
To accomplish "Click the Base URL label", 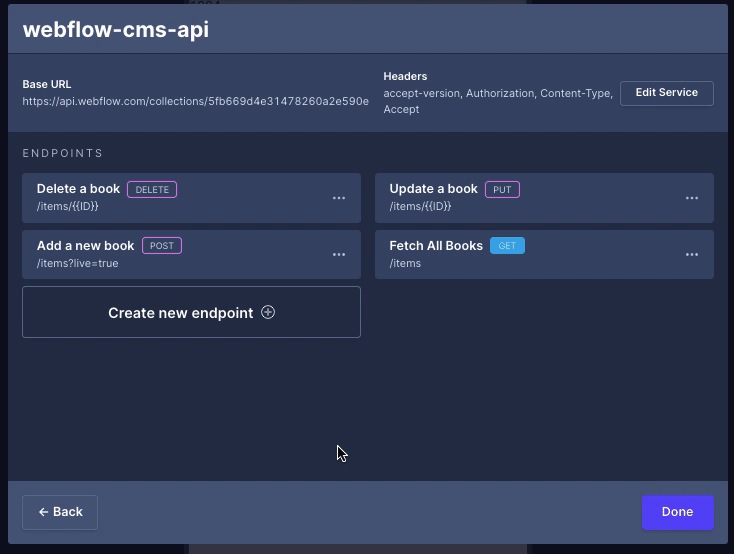I will [47, 84].
